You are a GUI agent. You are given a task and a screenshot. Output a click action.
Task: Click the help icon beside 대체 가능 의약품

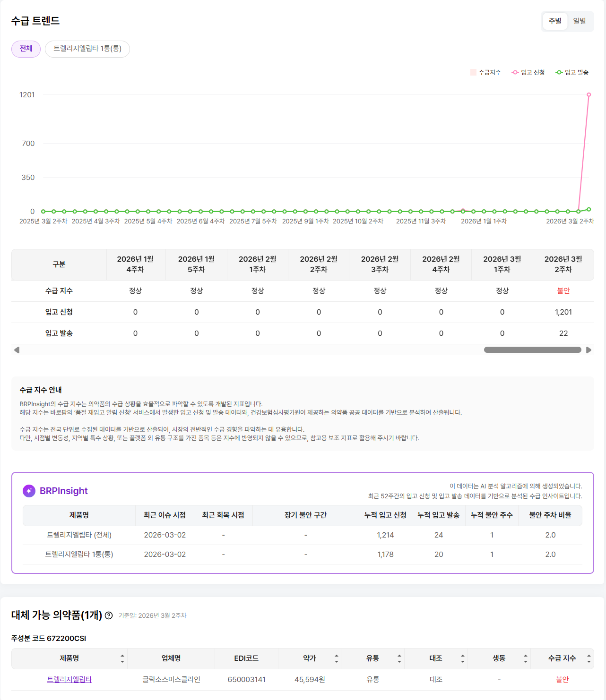[x=109, y=615]
